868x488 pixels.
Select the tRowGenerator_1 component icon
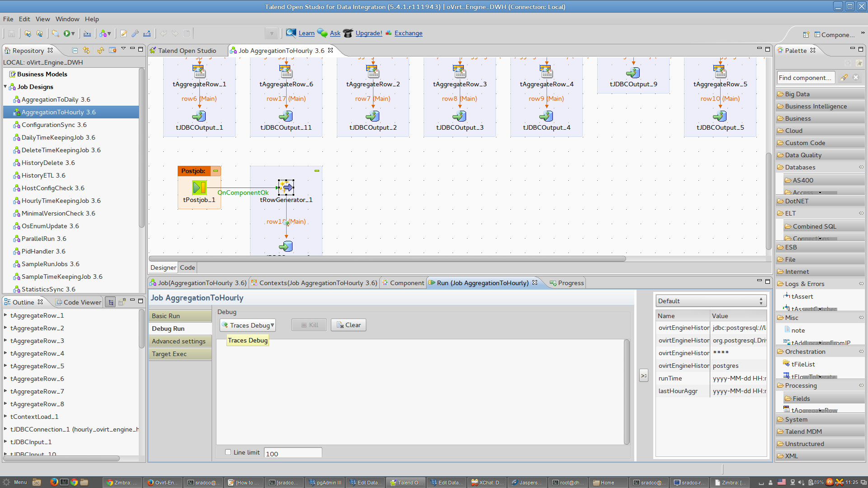point(286,187)
